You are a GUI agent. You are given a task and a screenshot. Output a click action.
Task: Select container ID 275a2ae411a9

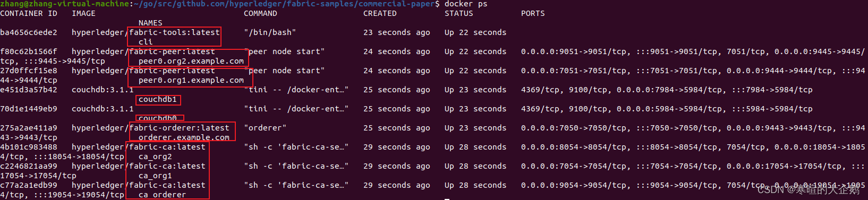click(29, 128)
